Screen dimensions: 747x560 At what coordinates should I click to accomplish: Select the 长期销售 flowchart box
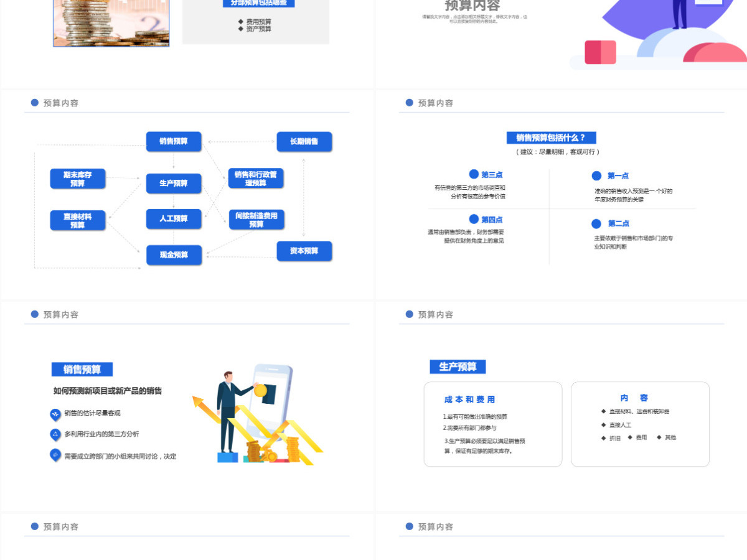tap(304, 141)
